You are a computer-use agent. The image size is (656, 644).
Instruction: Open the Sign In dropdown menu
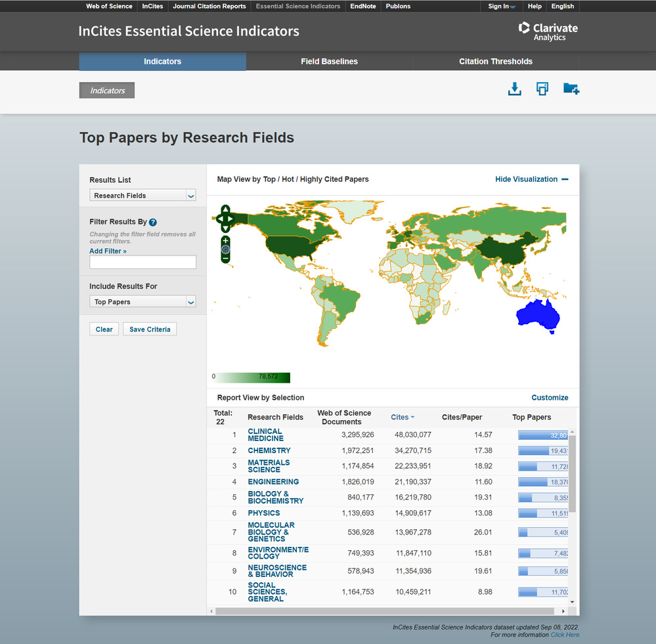coord(502,7)
